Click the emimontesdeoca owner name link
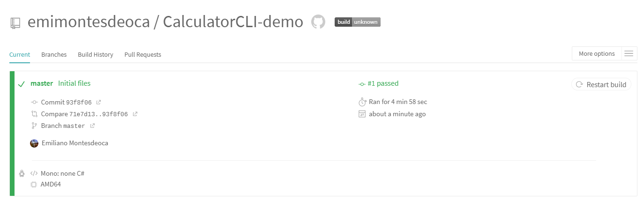The width and height of the screenshot is (644, 201). 88,22
